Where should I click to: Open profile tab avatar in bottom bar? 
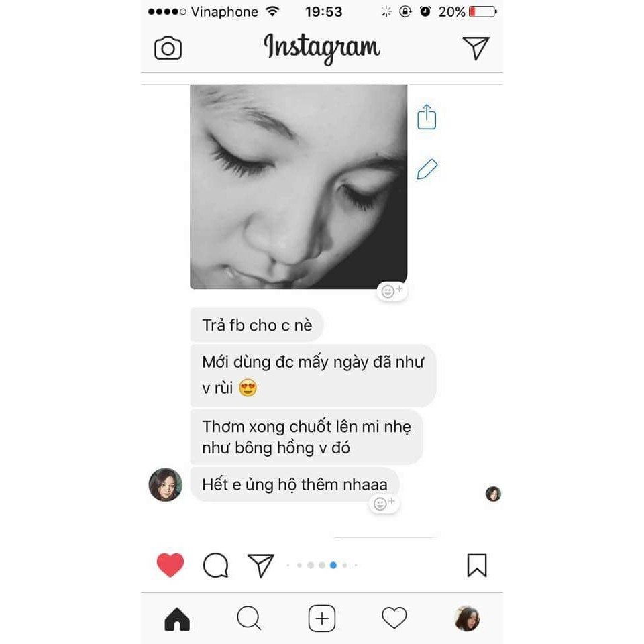467,618
